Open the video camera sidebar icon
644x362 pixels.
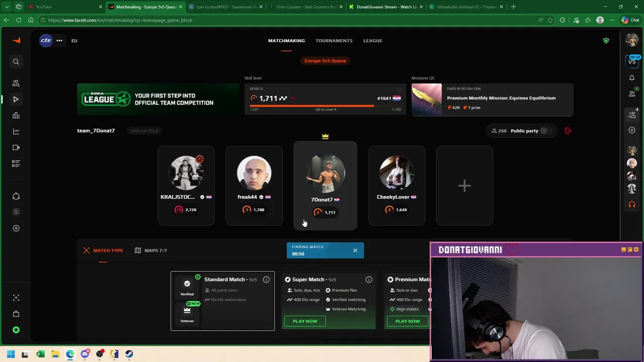click(16, 147)
